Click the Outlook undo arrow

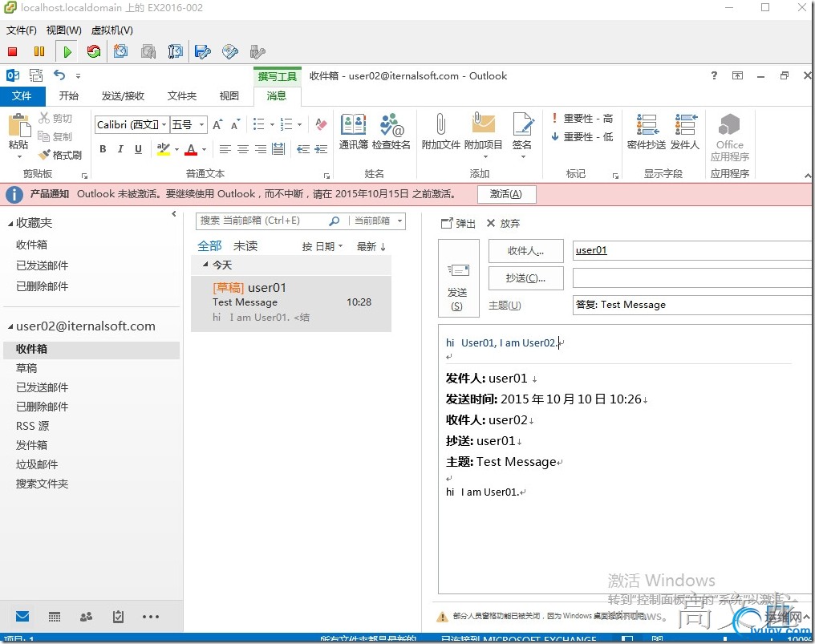59,75
